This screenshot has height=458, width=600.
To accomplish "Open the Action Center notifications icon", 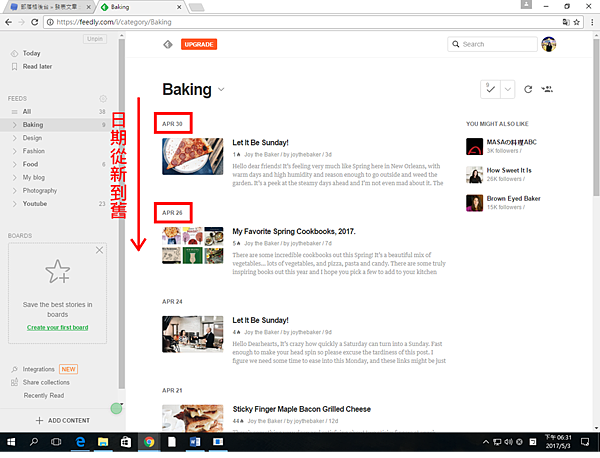I will click(585, 442).
